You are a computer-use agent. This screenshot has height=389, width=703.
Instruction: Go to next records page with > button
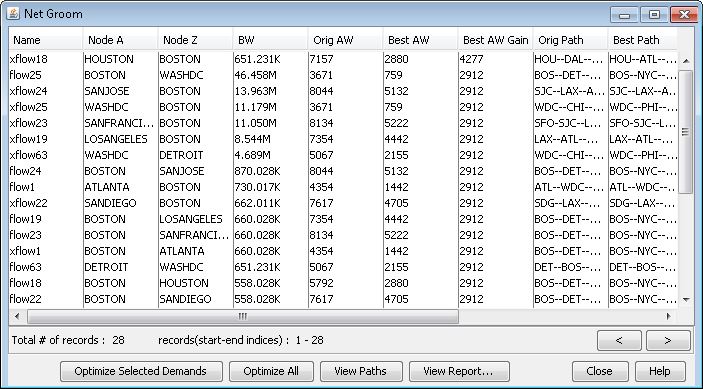click(668, 341)
